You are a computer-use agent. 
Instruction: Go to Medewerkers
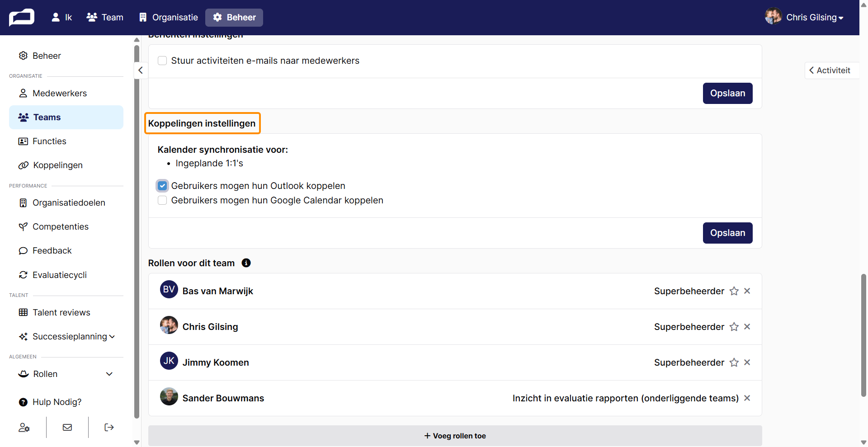tap(66, 93)
